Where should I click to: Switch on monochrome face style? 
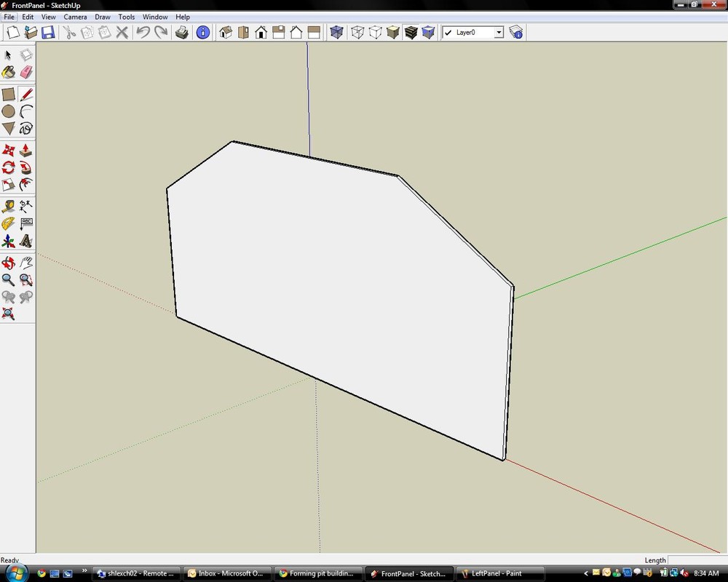pyautogui.click(x=429, y=32)
